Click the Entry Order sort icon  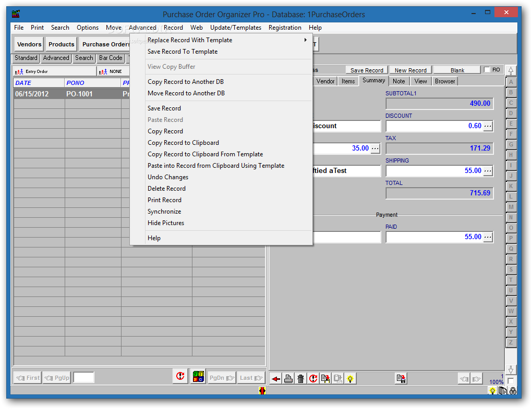[19, 71]
